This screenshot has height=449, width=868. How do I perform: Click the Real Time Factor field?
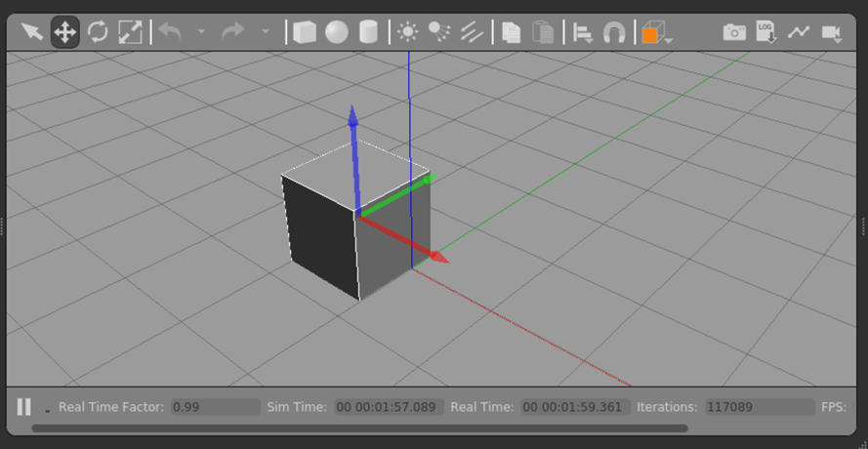(216, 407)
